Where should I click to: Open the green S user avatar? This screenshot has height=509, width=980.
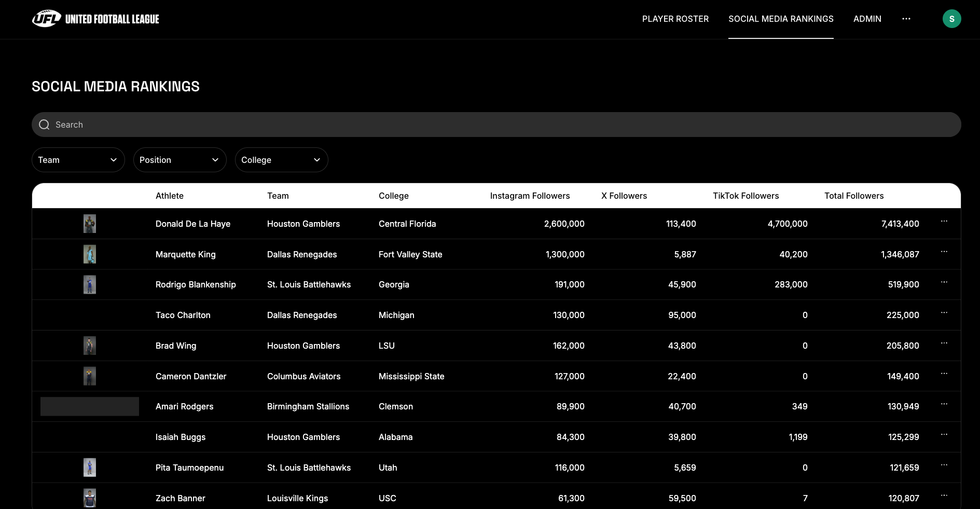pos(951,19)
